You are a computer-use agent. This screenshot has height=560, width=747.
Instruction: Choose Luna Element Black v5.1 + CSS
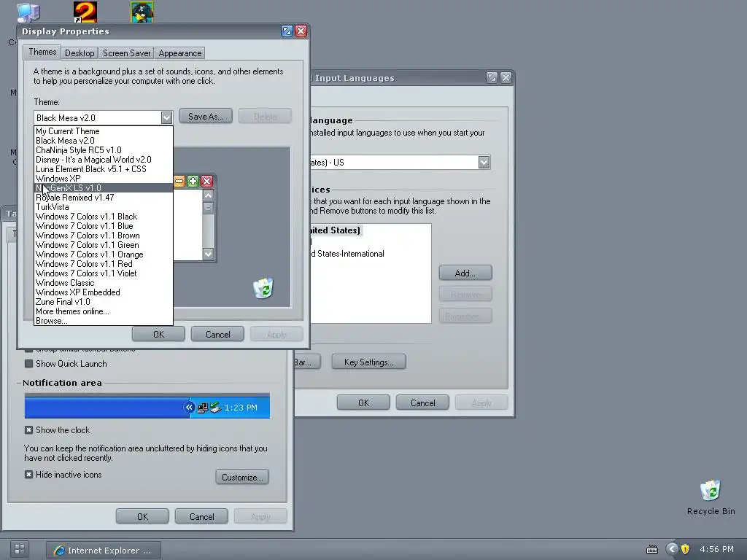click(x=104, y=169)
